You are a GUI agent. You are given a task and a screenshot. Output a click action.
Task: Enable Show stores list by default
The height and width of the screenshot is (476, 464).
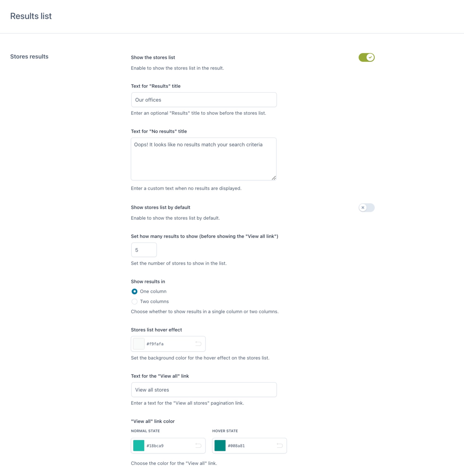point(366,208)
